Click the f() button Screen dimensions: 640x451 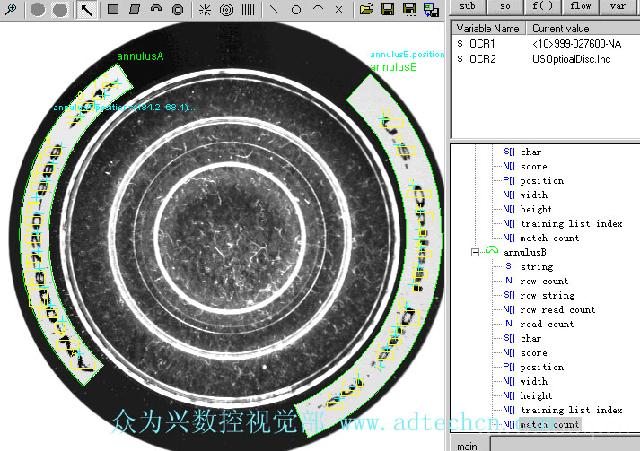click(x=541, y=6)
